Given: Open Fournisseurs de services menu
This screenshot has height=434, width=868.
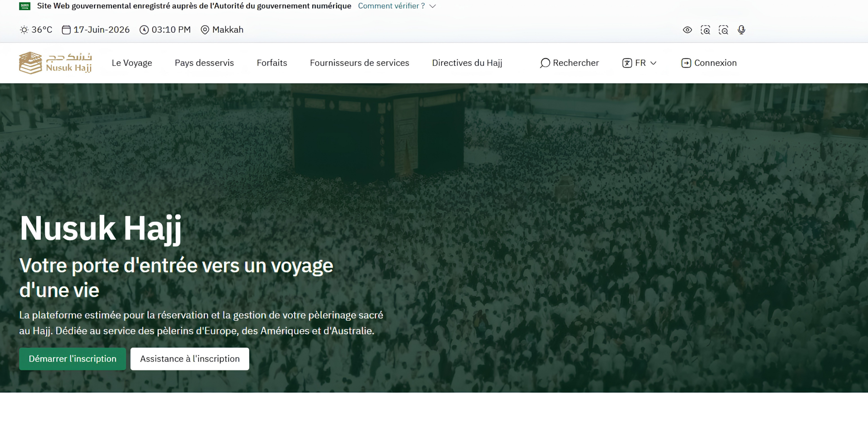Looking at the screenshot, I should coord(359,63).
